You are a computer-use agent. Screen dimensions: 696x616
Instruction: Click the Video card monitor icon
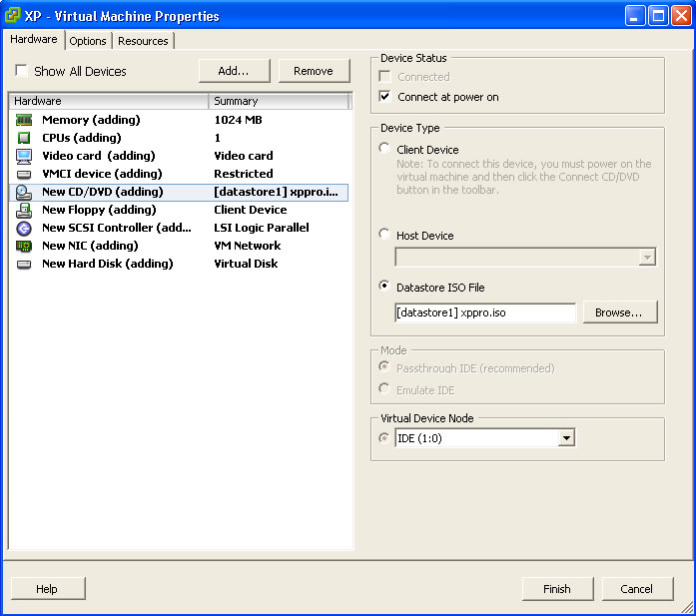click(24, 156)
